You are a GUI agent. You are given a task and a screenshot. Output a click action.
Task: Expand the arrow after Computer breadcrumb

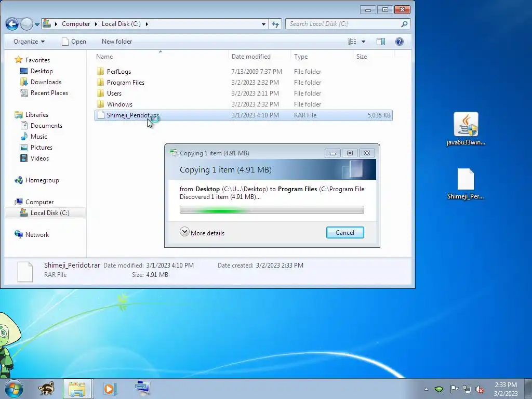(x=96, y=24)
